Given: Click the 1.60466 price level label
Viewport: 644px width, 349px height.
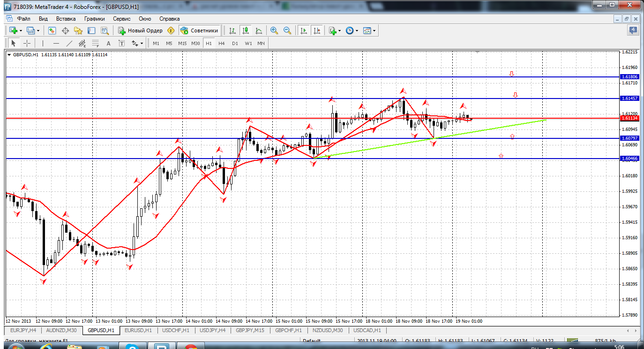Looking at the screenshot, I should [x=629, y=159].
